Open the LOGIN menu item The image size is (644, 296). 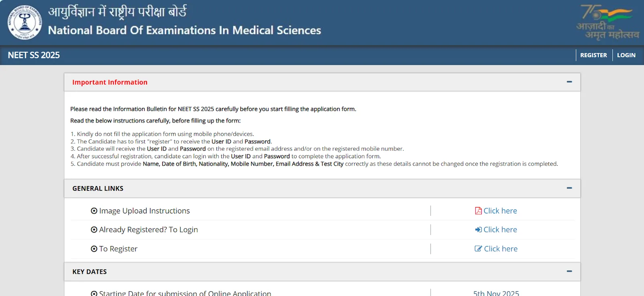pyautogui.click(x=626, y=55)
